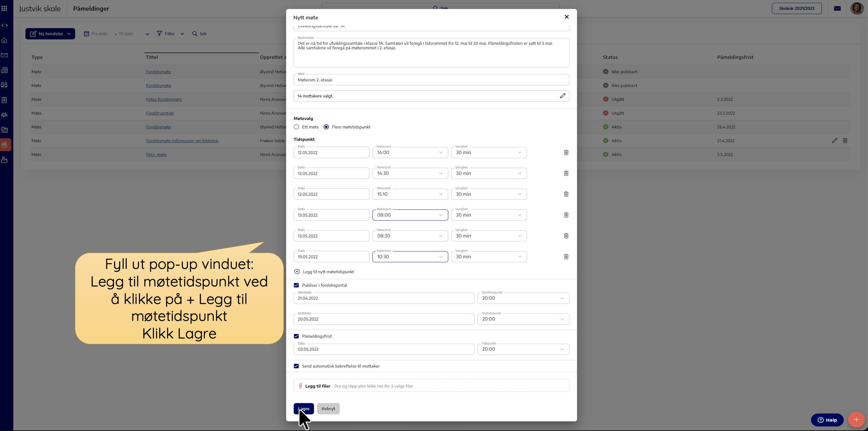The width and height of the screenshot is (868, 431).
Task: Click the orange plus floating button
Action: (x=856, y=420)
